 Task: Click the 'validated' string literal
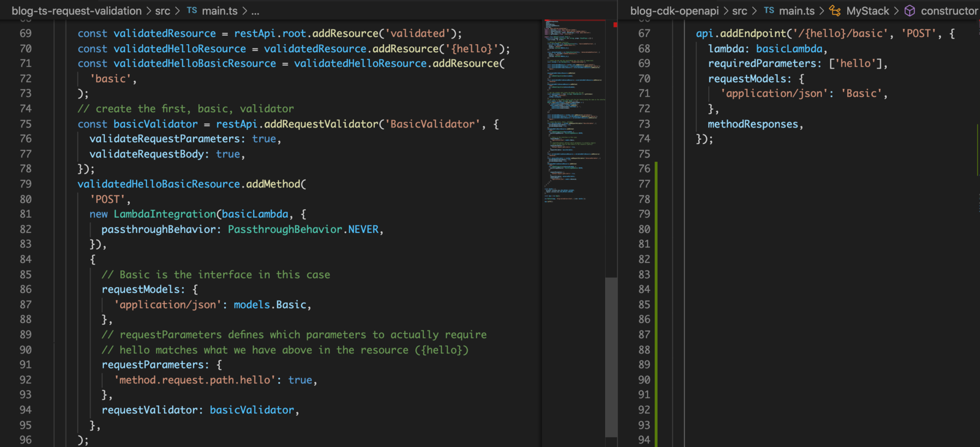coord(418,33)
